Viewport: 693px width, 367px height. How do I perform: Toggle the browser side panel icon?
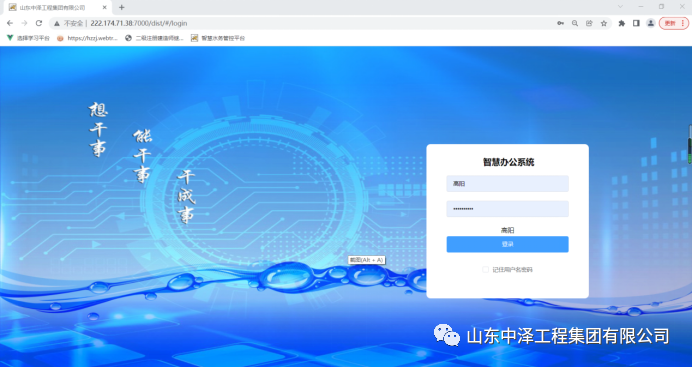[x=636, y=23]
